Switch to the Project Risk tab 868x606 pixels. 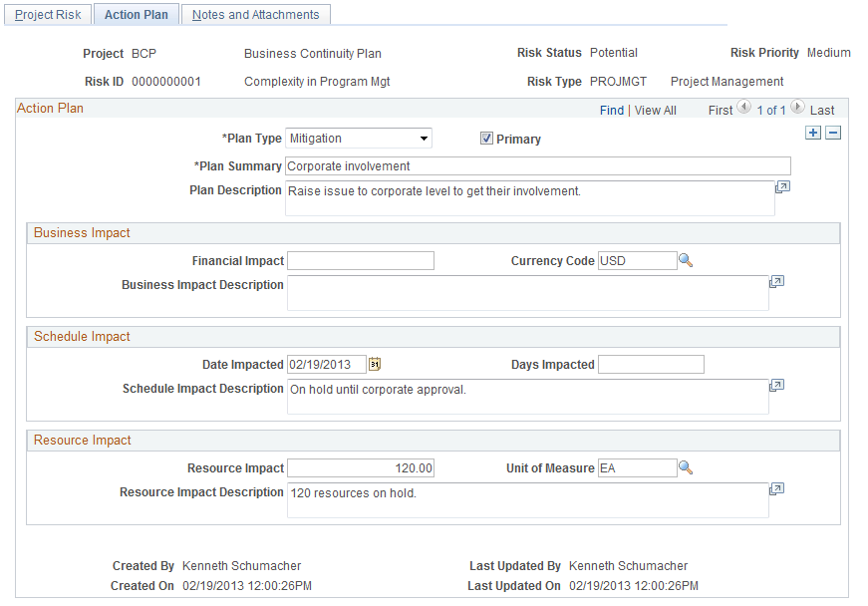(x=48, y=14)
